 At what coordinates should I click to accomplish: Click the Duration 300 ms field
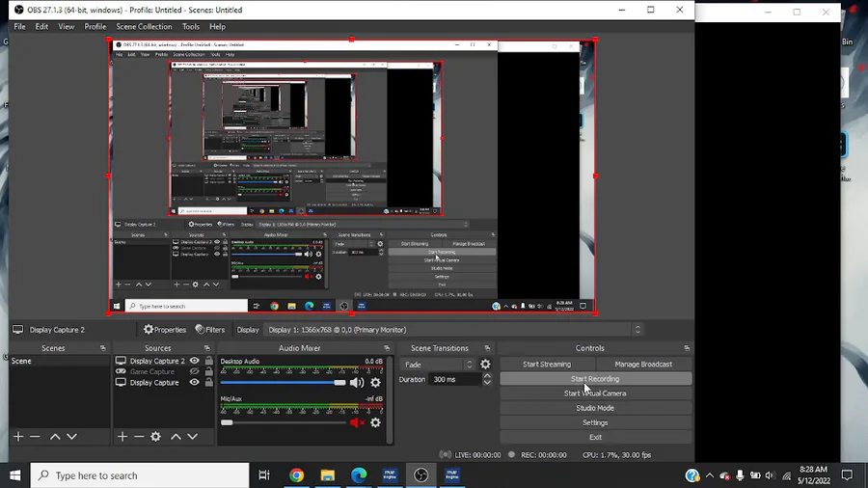(455, 380)
